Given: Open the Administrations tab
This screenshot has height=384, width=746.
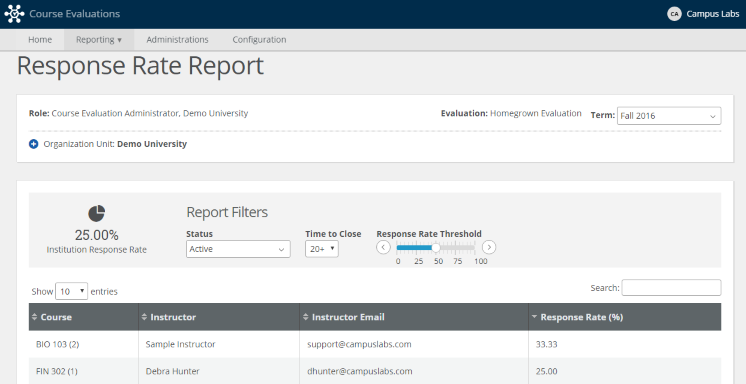Looking at the screenshot, I should pyautogui.click(x=177, y=40).
